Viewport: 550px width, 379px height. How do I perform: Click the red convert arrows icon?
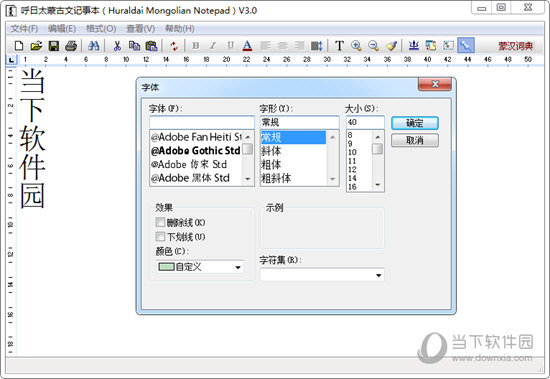[174, 46]
